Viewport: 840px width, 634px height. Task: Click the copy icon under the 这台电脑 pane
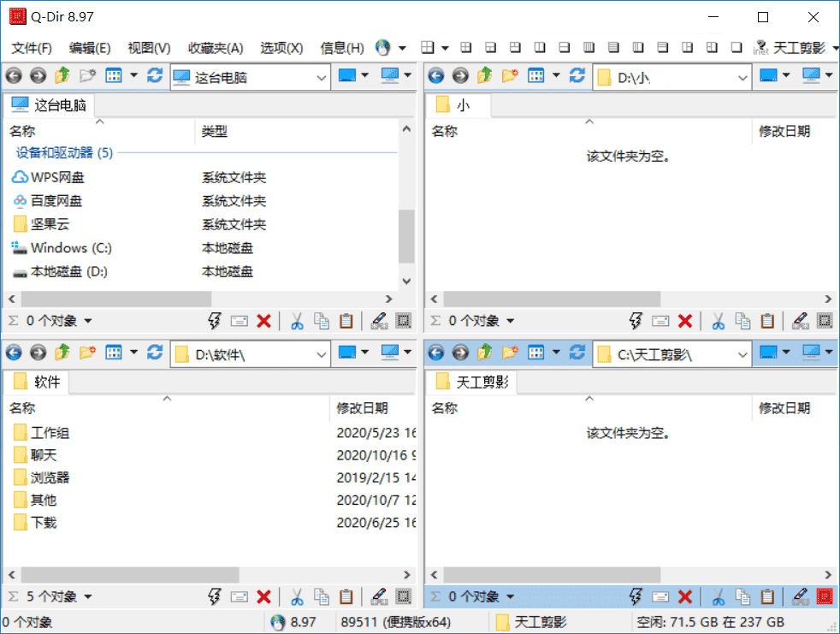click(x=321, y=320)
